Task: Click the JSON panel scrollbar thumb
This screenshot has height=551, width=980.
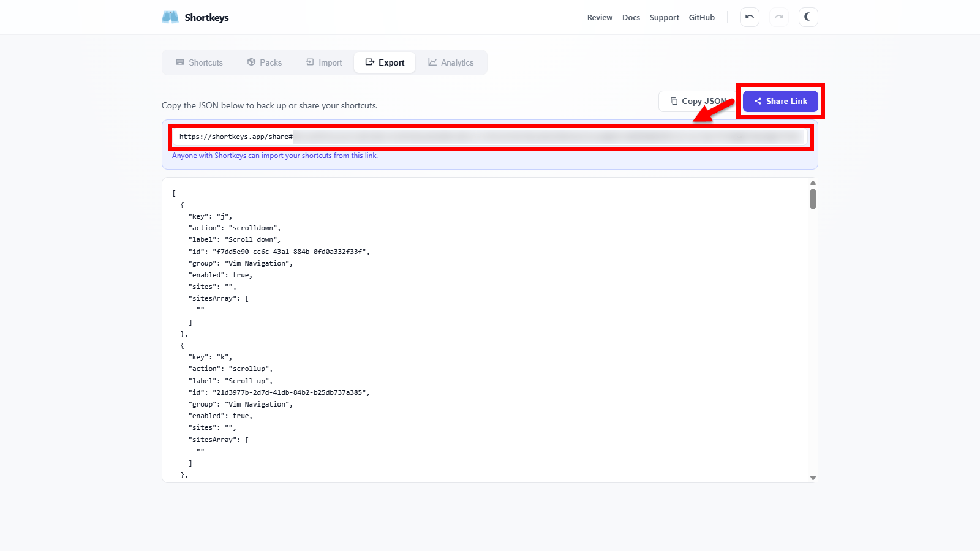Action: tap(813, 199)
